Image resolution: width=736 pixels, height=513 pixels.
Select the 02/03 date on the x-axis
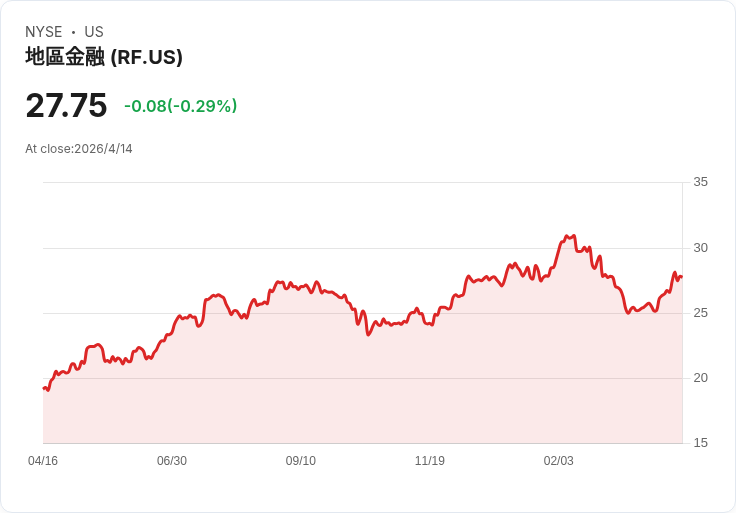tap(559, 461)
